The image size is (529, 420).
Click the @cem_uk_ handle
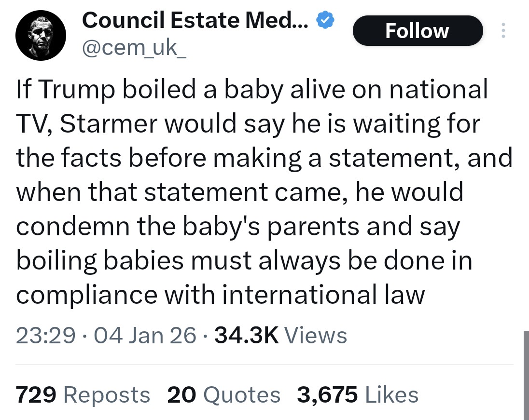[x=134, y=48]
